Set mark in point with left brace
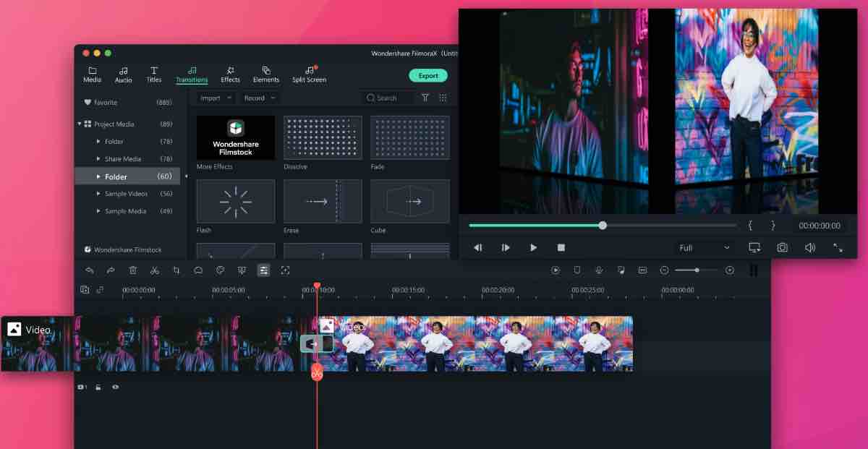Viewport: 868px width, 449px height. [750, 226]
